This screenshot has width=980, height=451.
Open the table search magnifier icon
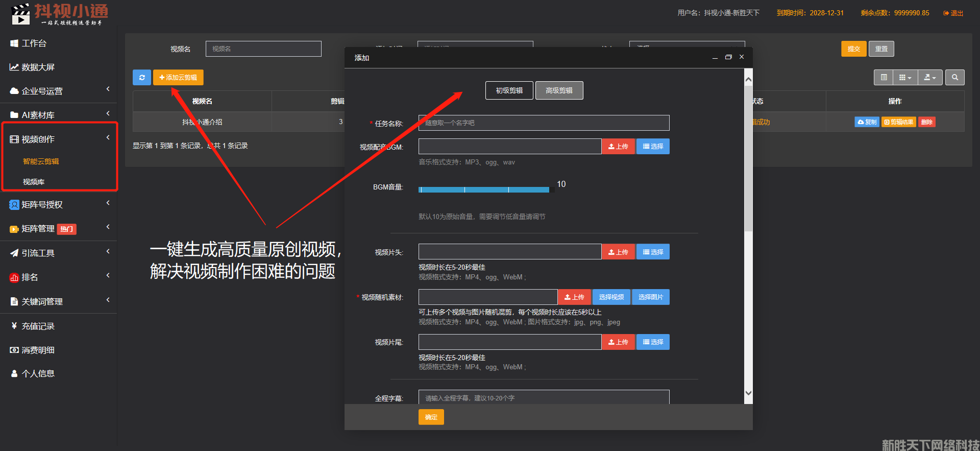[x=954, y=78]
